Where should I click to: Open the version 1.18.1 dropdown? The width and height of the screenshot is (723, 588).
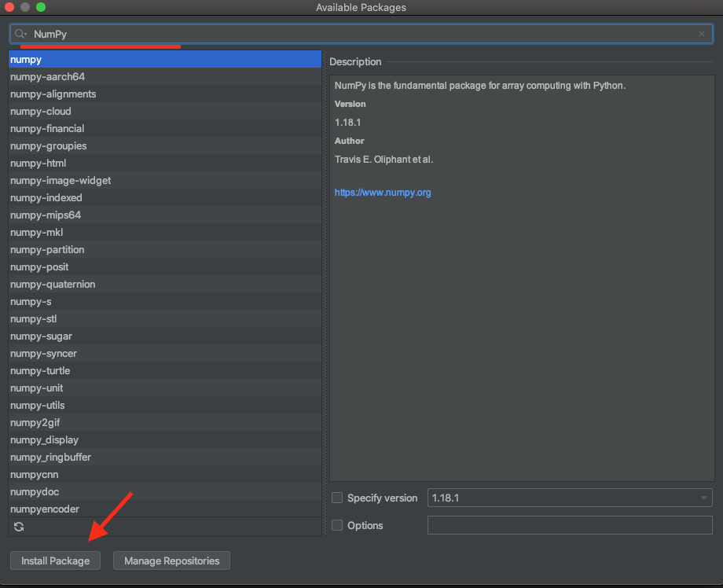[x=570, y=498]
